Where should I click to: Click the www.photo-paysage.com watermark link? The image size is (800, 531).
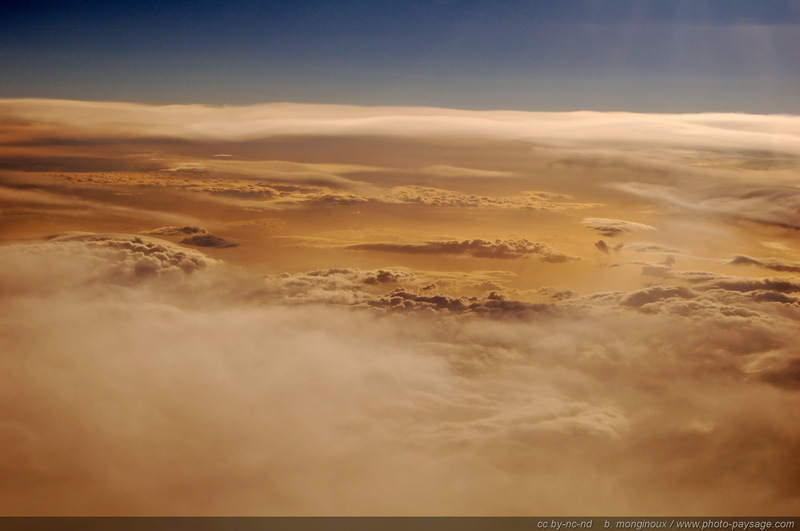click(x=735, y=524)
